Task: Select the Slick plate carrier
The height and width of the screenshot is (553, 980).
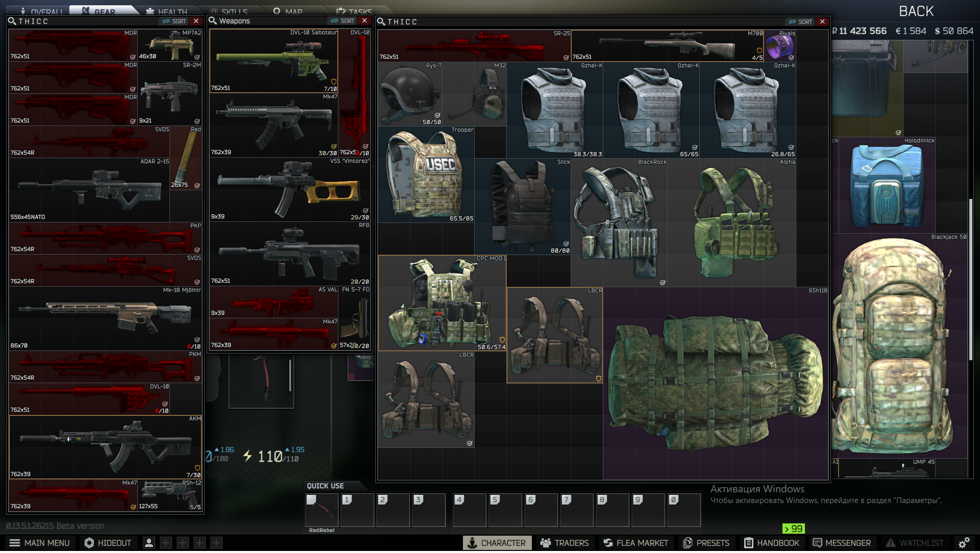Action: [x=523, y=207]
